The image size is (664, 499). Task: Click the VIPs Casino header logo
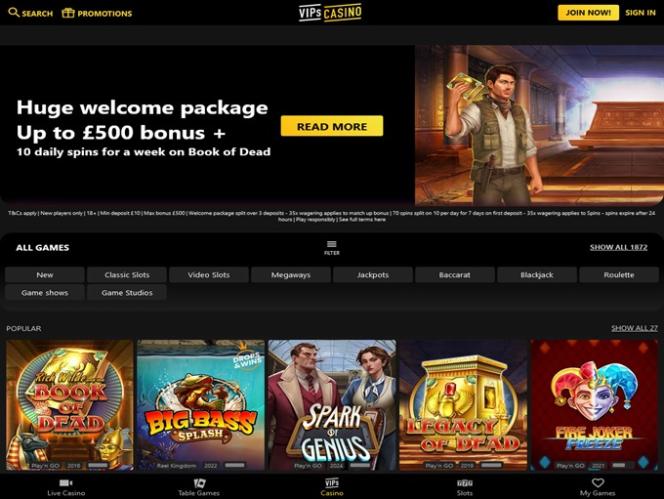(x=330, y=13)
